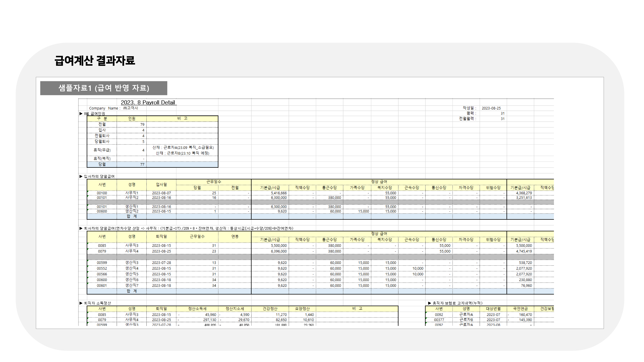Click the '휴직자 보험료 고지내역(누적)' heading
Screen dimensions: 644x362
[x=455, y=303]
